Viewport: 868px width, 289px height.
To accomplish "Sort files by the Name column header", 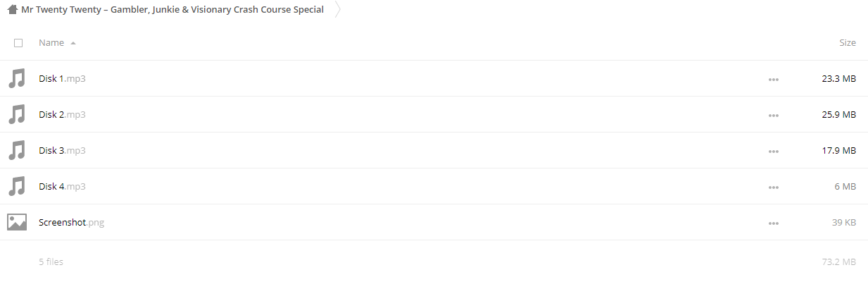I will [x=51, y=43].
